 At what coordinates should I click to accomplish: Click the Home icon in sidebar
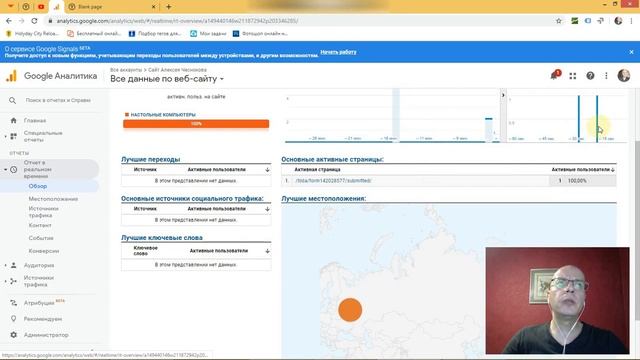(x=13, y=120)
